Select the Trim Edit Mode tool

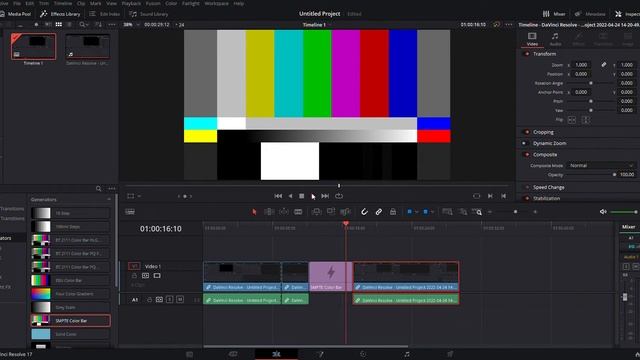pos(269,212)
